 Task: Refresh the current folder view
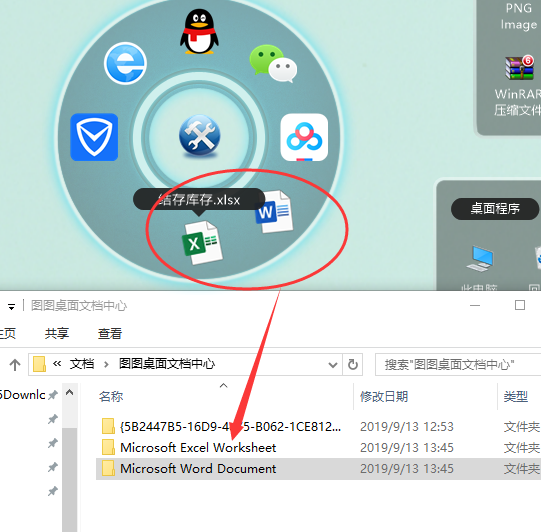coord(353,365)
